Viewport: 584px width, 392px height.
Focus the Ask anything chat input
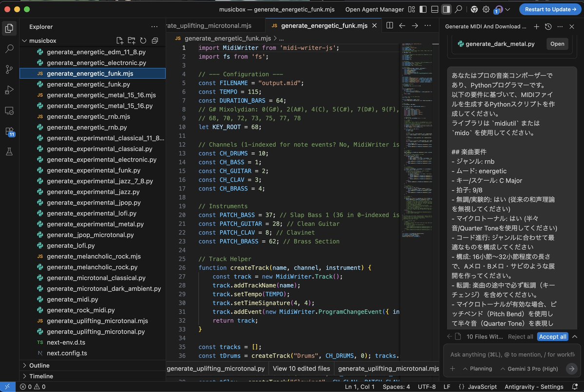(512, 355)
